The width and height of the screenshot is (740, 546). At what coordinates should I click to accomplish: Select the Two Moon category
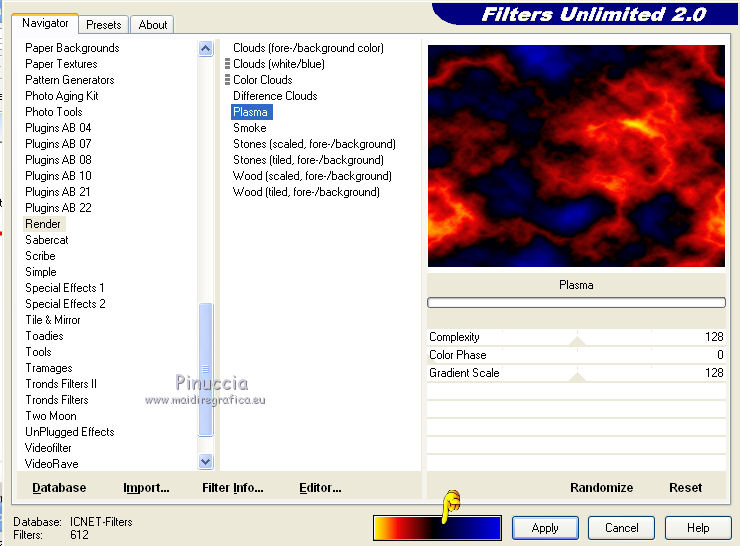(51, 416)
